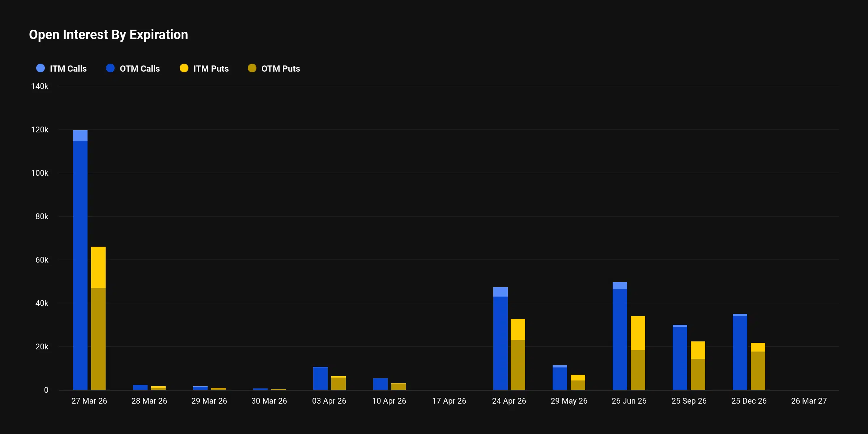The height and width of the screenshot is (434, 868).
Task: Click the calls bar at 24 Apr 26
Action: point(501,336)
